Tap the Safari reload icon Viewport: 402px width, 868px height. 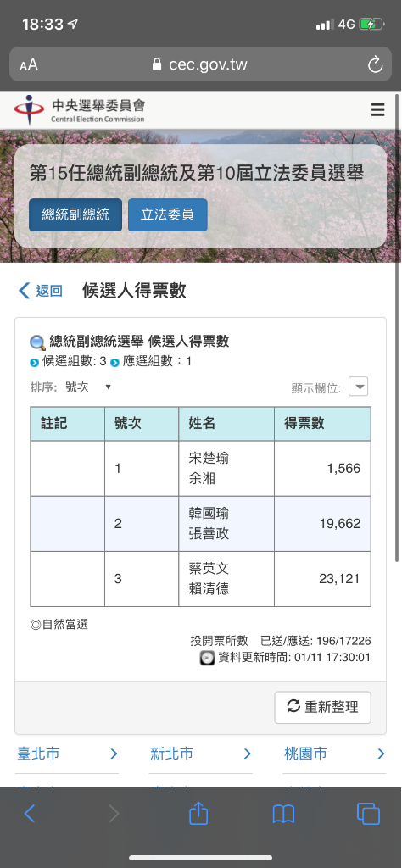tap(376, 65)
